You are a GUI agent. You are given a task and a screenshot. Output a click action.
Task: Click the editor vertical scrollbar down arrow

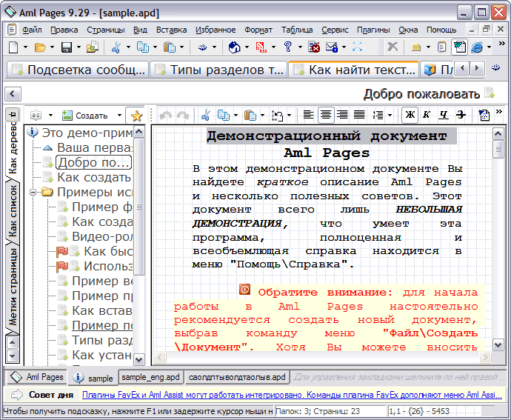point(498,344)
